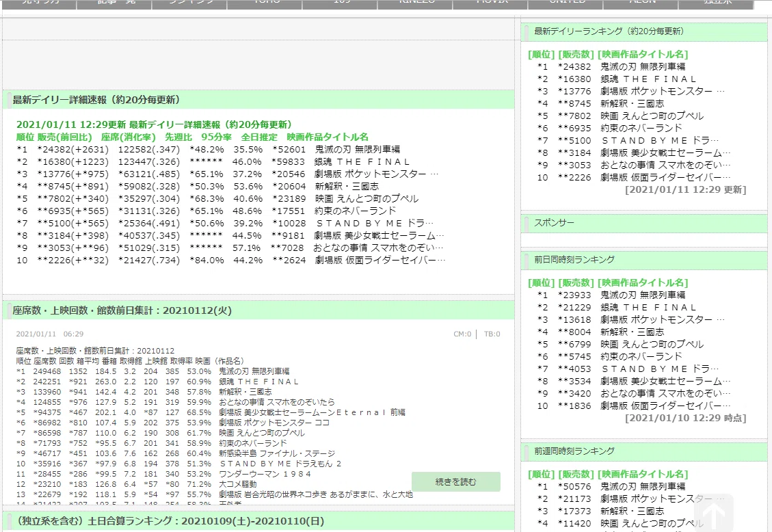This screenshot has width=772, height=532.
Task: Click おとなの事情 スマホをのぞいたら in 座席数 table
Action: (277, 403)
